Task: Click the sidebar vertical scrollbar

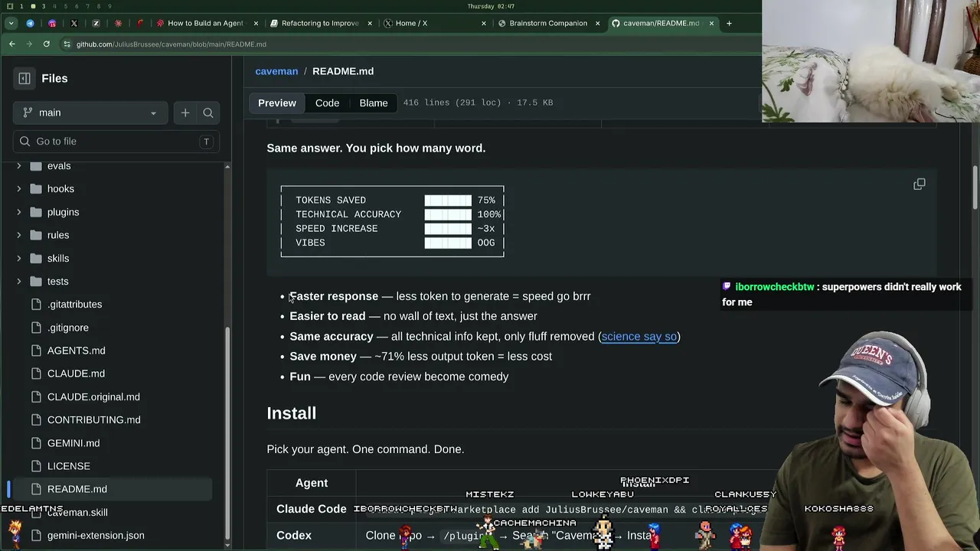Action: tap(227, 433)
